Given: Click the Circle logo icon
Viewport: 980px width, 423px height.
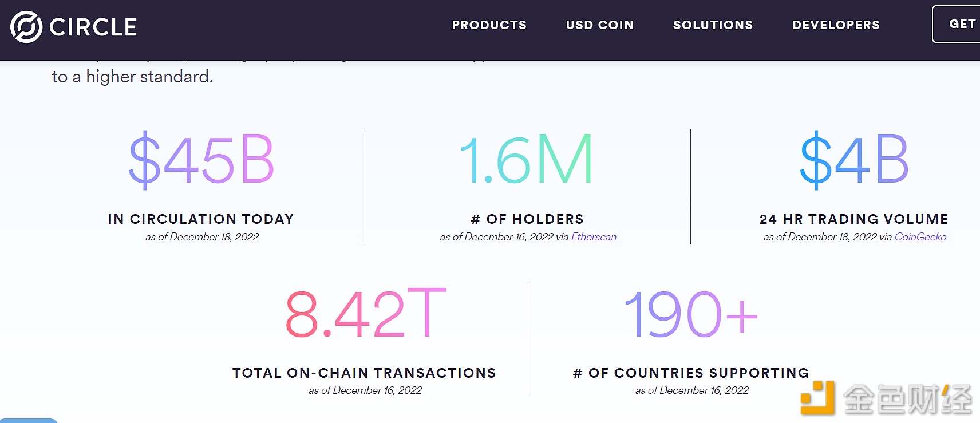Looking at the screenshot, I should point(26,27).
